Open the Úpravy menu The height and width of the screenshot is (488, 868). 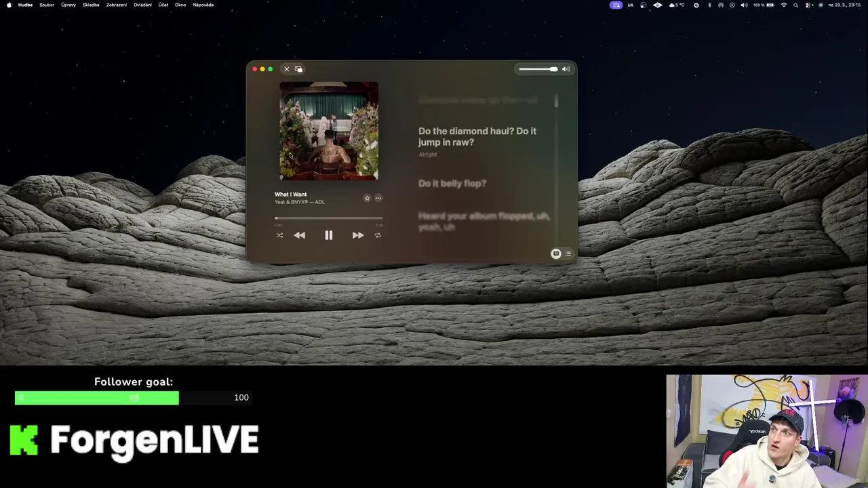[x=68, y=5]
